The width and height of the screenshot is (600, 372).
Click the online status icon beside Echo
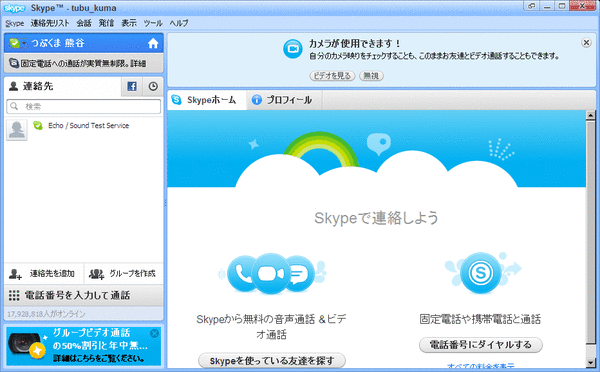[x=38, y=125]
